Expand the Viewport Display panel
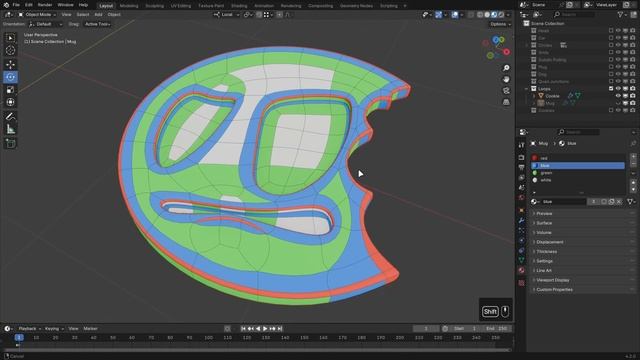Screen dimensions: 640x360 point(582,280)
